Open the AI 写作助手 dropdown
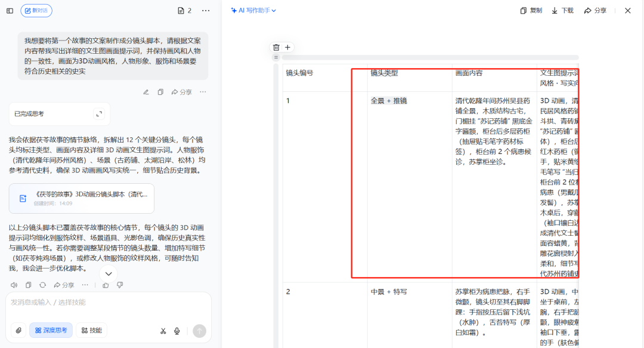This screenshot has width=644, height=348. click(x=254, y=10)
